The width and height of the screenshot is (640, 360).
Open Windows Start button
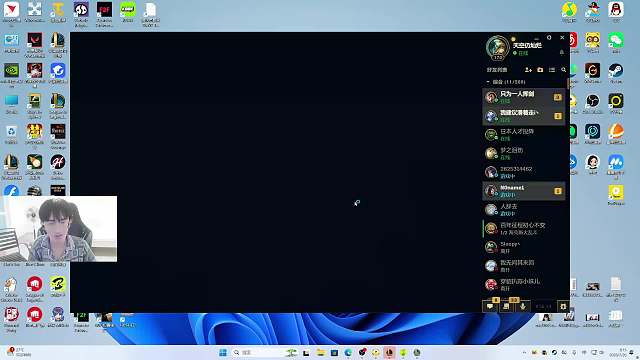click(x=223, y=353)
